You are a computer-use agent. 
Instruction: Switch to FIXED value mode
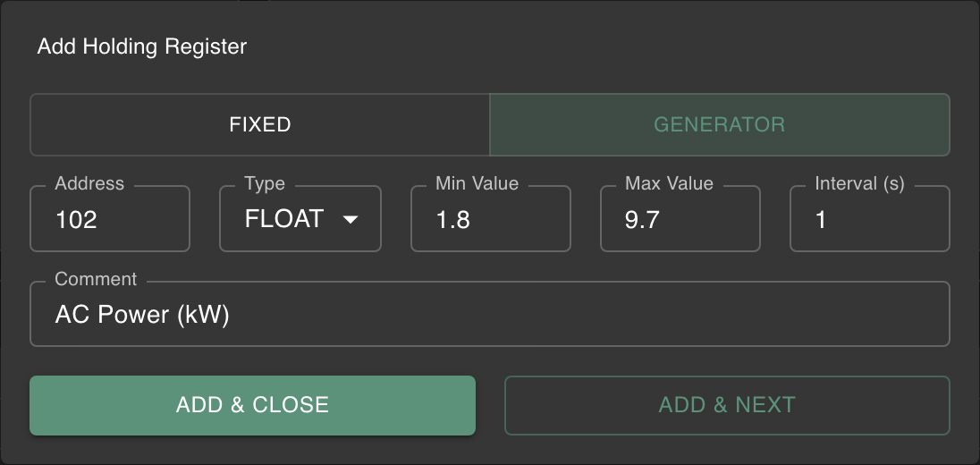260,124
